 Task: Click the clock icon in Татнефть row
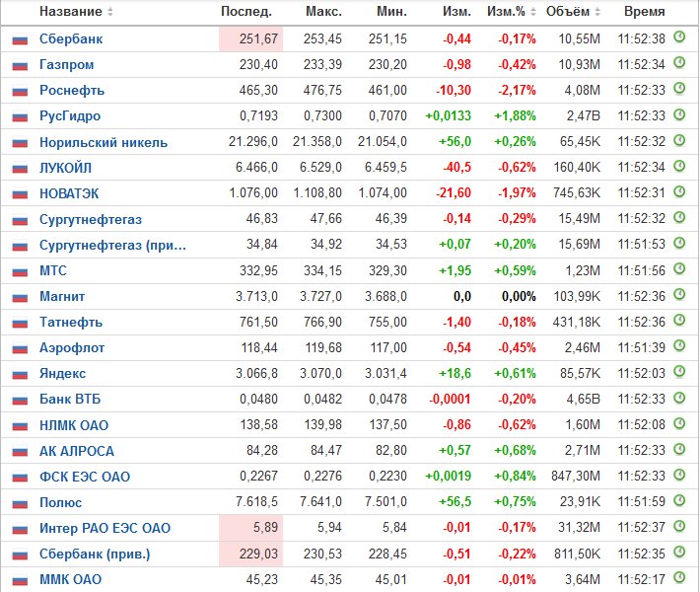coord(679,320)
